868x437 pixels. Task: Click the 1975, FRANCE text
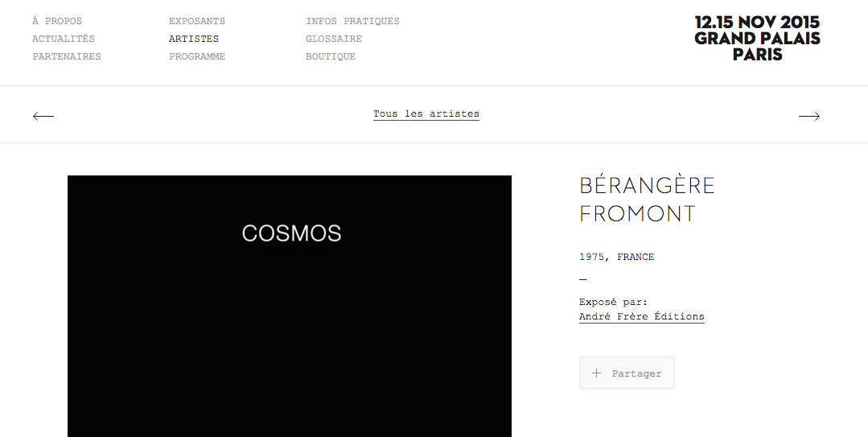pos(617,257)
